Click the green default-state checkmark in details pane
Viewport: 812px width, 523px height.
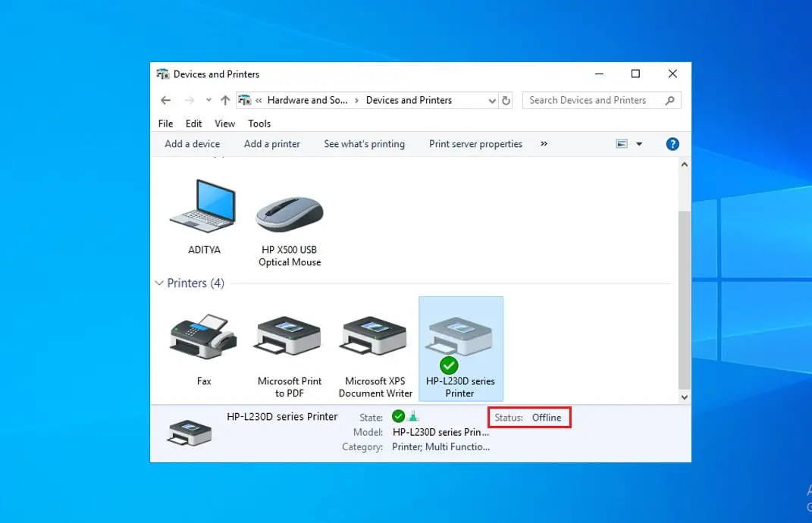pos(398,416)
